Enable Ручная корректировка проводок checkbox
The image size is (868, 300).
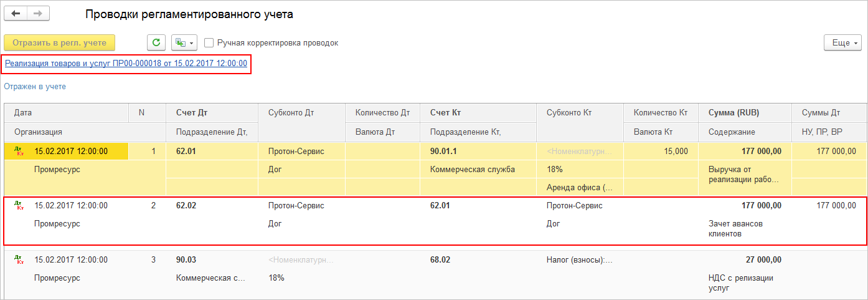pyautogui.click(x=209, y=43)
